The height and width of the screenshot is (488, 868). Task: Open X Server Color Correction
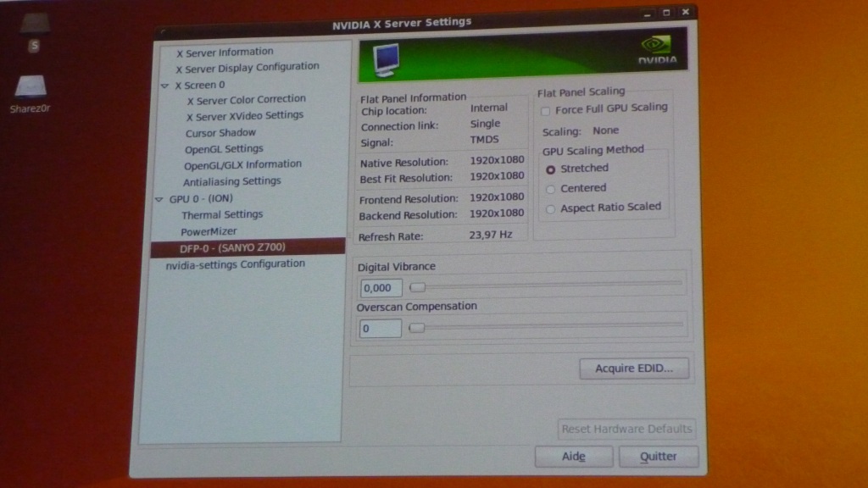[247, 100]
